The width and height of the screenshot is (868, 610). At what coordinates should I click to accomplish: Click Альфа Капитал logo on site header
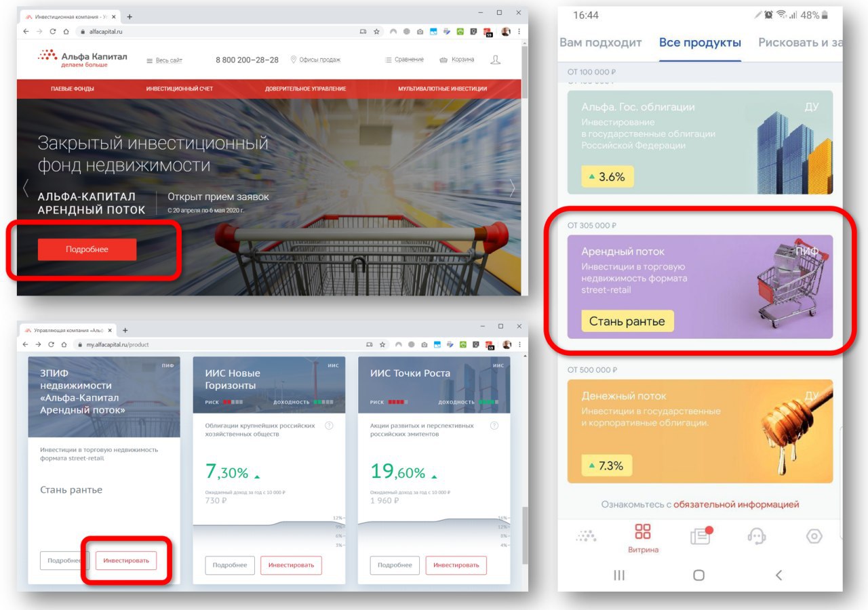point(82,59)
